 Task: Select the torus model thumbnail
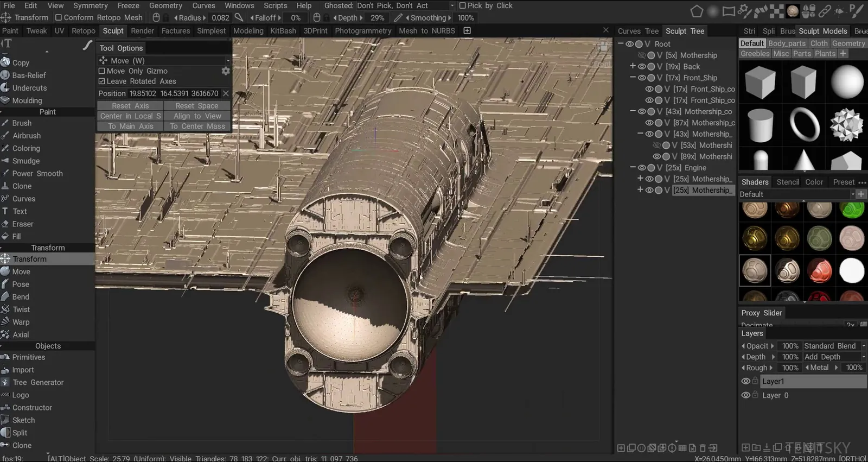[x=804, y=124]
